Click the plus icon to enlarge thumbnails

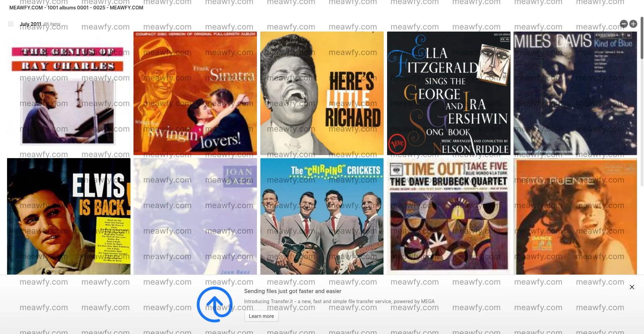tap(633, 24)
